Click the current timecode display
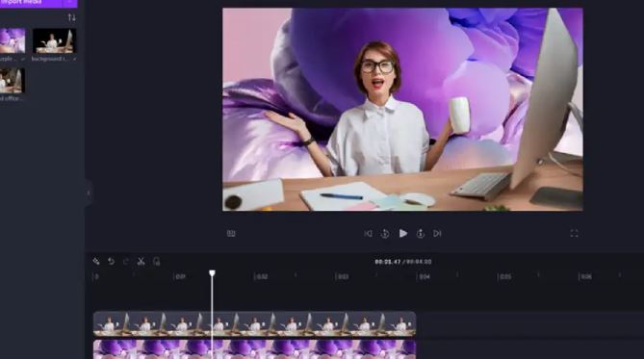This screenshot has height=359, width=644. 387,262
